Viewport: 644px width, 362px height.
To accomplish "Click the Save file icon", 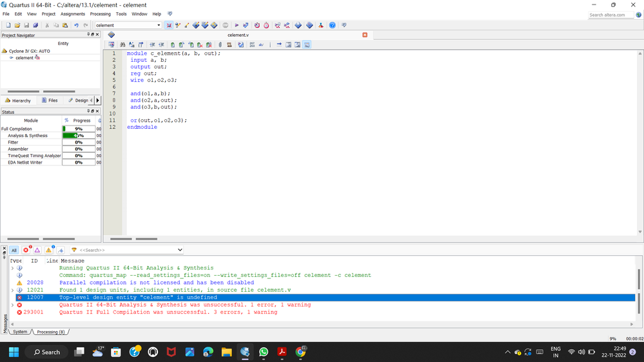I will [26, 25].
